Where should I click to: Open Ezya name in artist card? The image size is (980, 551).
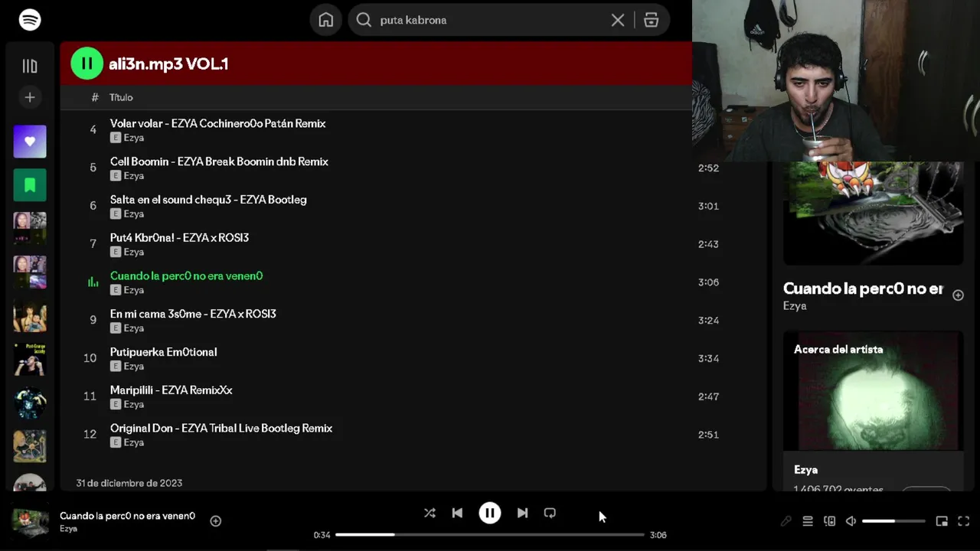click(x=805, y=470)
